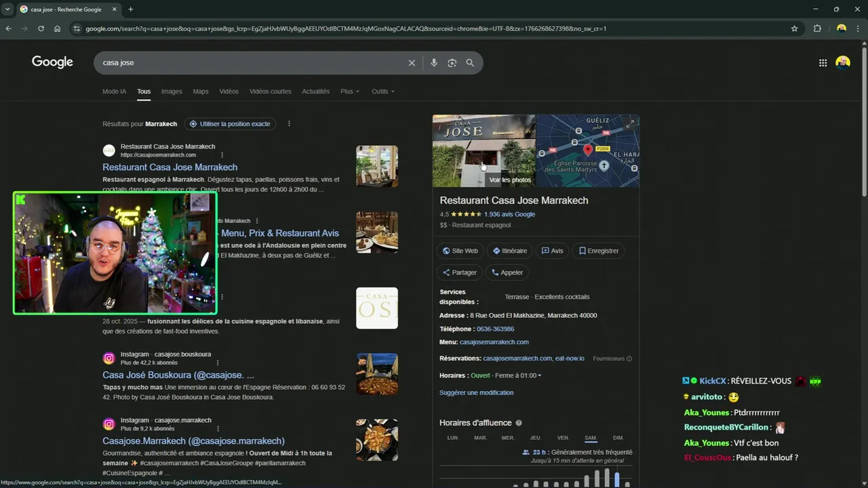The width and height of the screenshot is (868, 488).
Task: Open the paella thumbnail of Casajose.Marrakech result
Action: click(x=377, y=440)
